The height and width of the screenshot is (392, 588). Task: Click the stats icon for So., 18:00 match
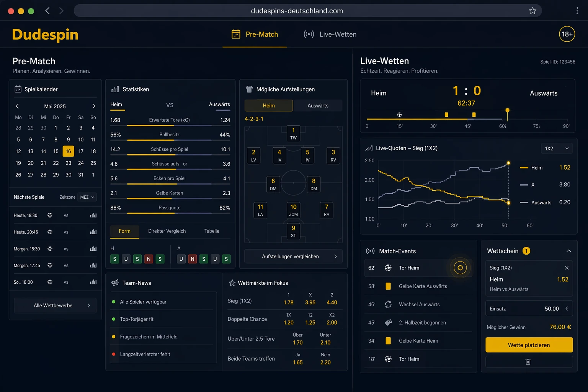click(93, 282)
